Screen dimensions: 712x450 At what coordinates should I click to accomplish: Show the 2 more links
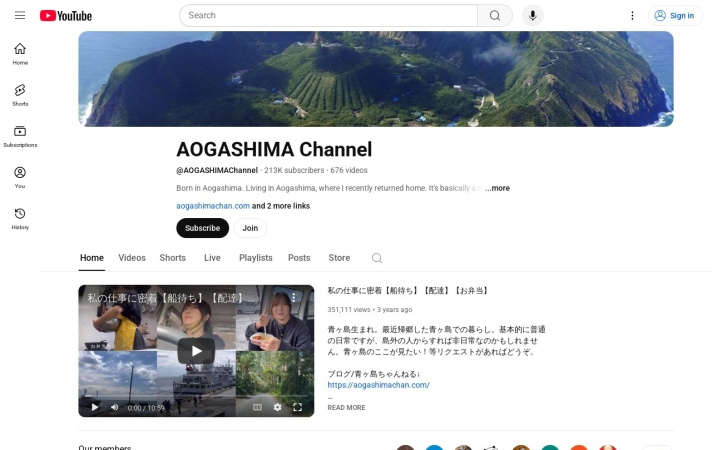(281, 206)
